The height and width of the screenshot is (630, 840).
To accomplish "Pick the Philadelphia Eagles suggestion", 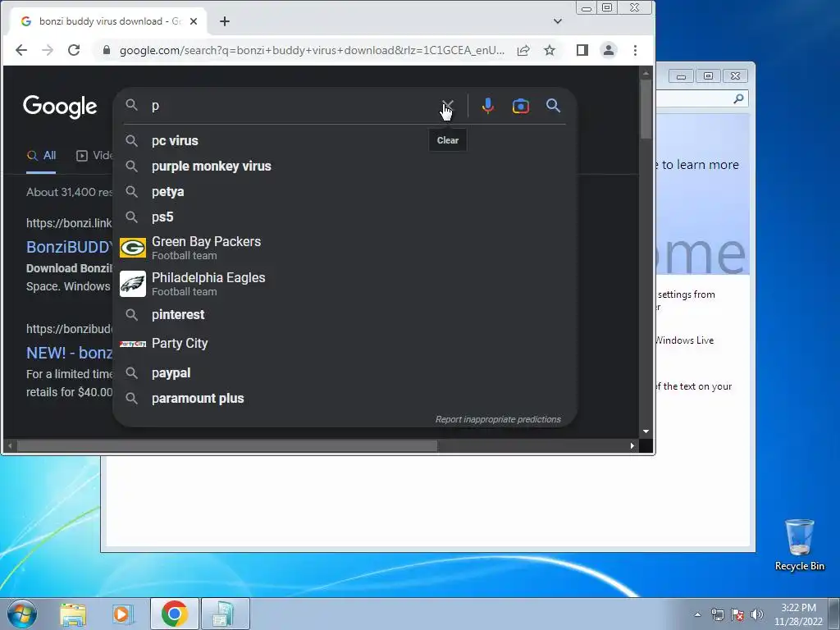I will click(x=345, y=283).
